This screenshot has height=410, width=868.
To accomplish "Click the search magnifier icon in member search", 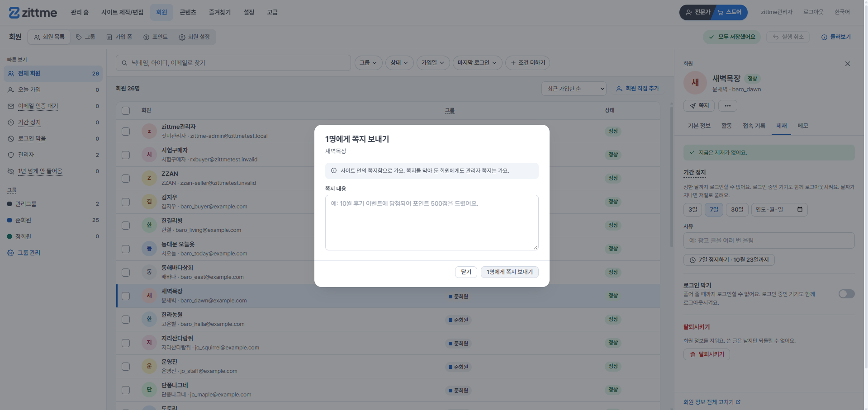I will point(124,63).
